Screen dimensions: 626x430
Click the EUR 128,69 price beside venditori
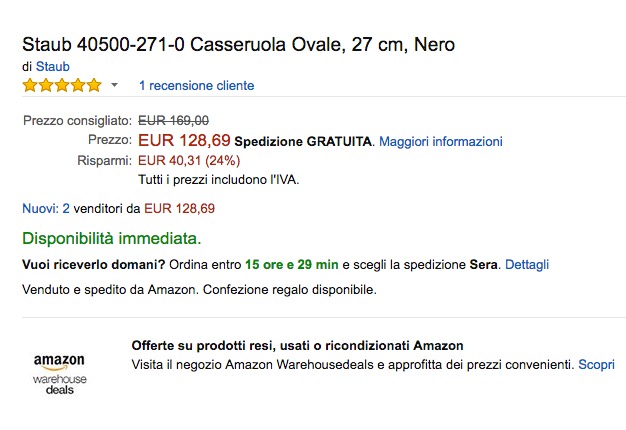coord(180,209)
